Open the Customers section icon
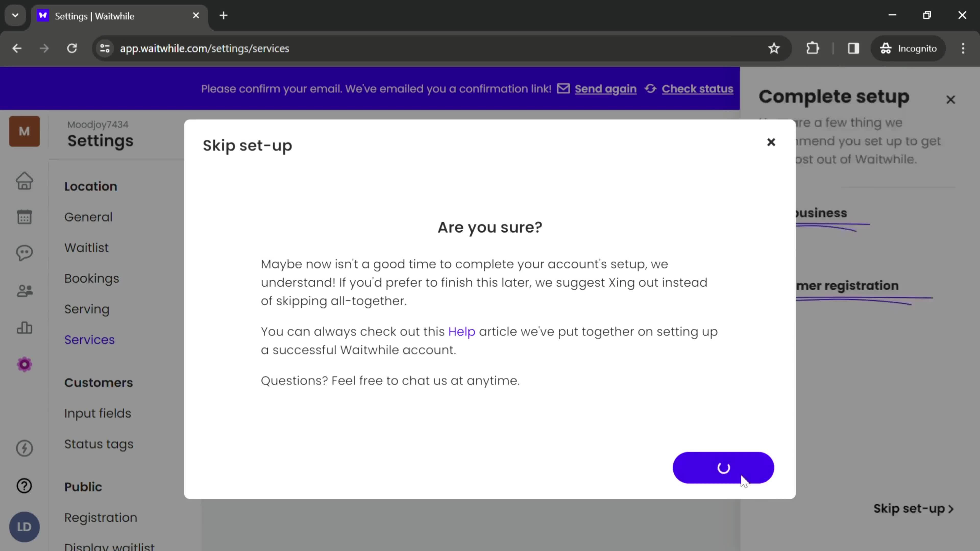The height and width of the screenshot is (551, 980). point(24,291)
